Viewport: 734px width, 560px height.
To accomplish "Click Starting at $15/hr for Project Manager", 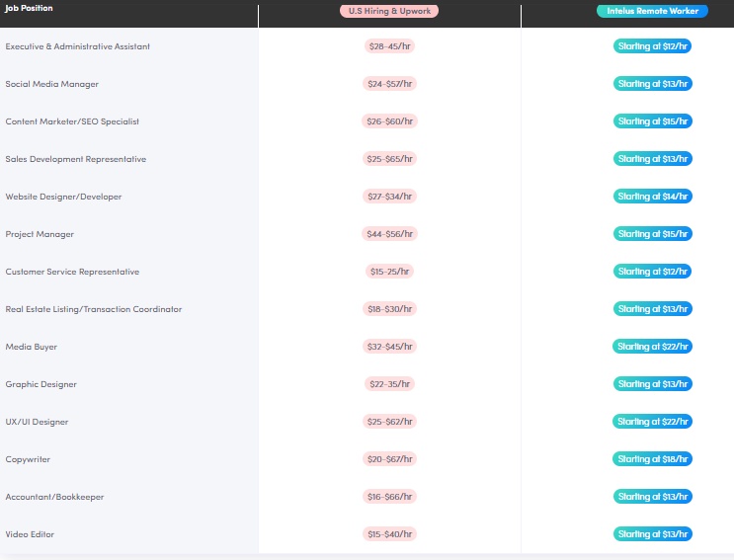I will 653,233.
